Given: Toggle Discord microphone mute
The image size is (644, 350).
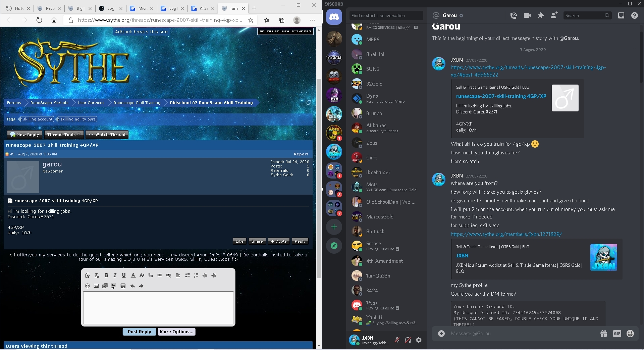Looking at the screenshot, I should [x=397, y=340].
